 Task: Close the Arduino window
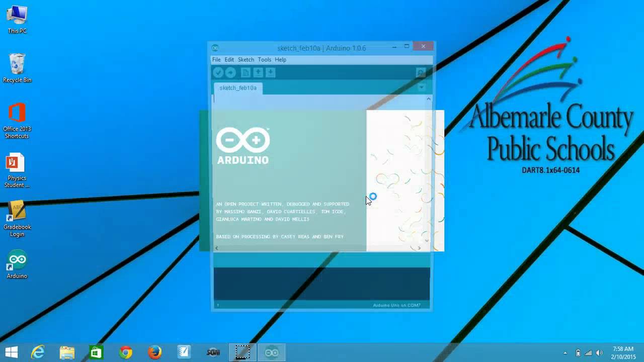[423, 46]
